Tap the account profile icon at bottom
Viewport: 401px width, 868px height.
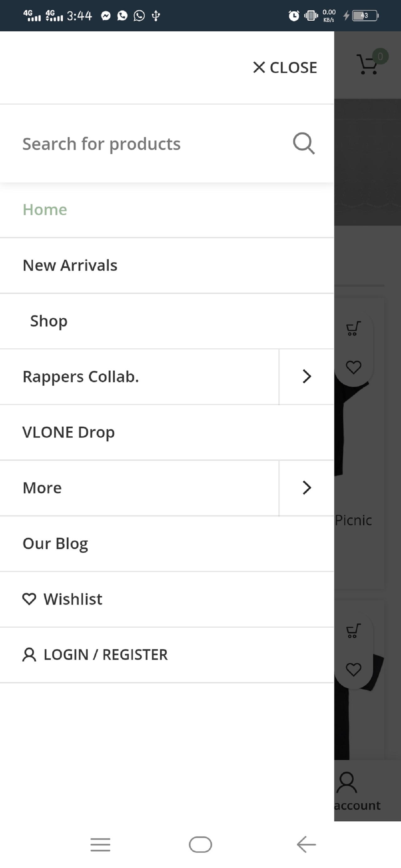coord(347,783)
